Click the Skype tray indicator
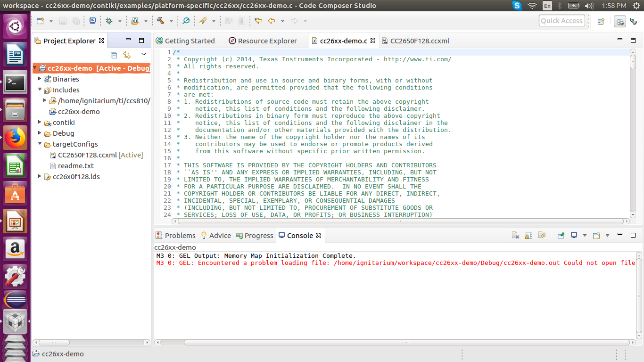Image resolution: width=644 pixels, height=362 pixels. click(517, 6)
